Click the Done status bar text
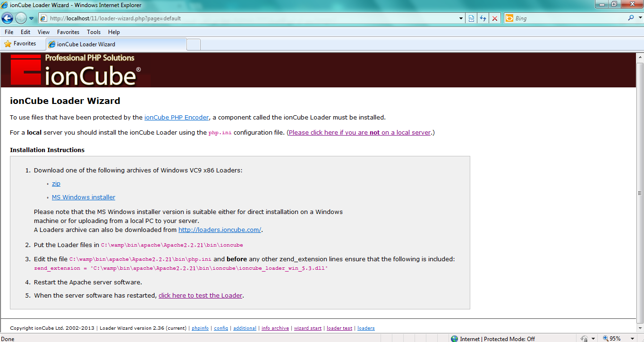Screen dimensions: 644x342 click(x=8, y=339)
